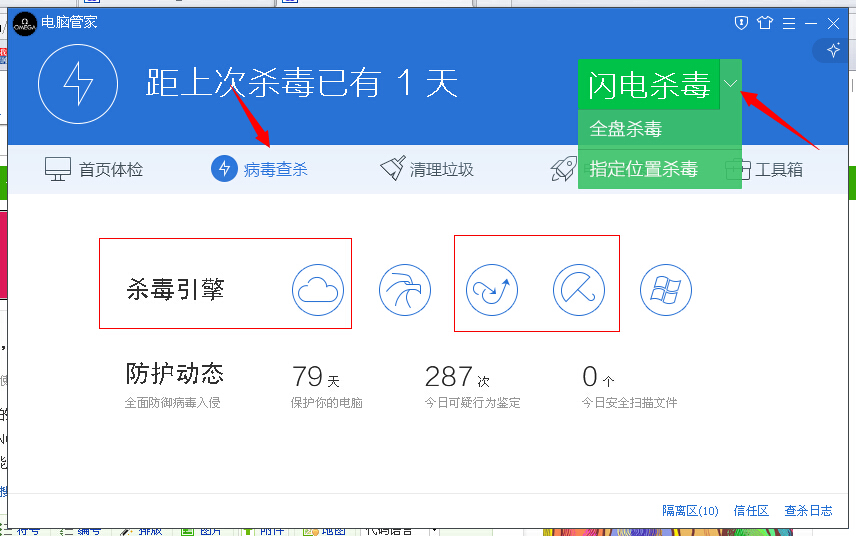Image resolution: width=856 pixels, height=536 pixels.
Task: Open the 隔离区(10) link
Action: [x=690, y=511]
